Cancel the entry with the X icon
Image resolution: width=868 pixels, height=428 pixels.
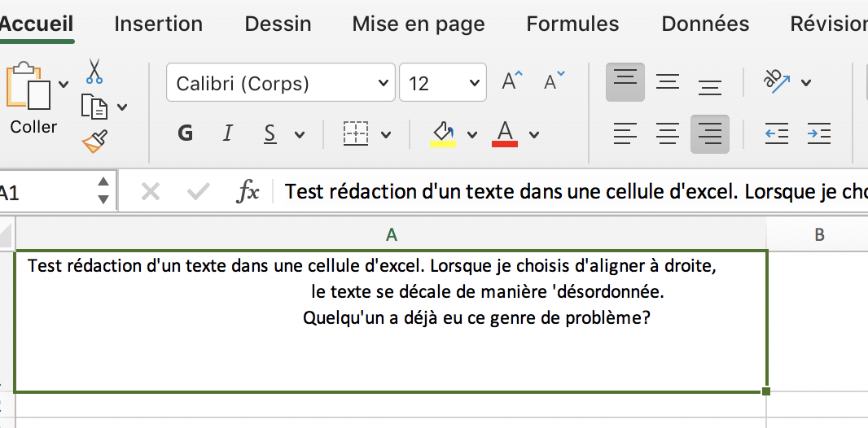coord(151,192)
